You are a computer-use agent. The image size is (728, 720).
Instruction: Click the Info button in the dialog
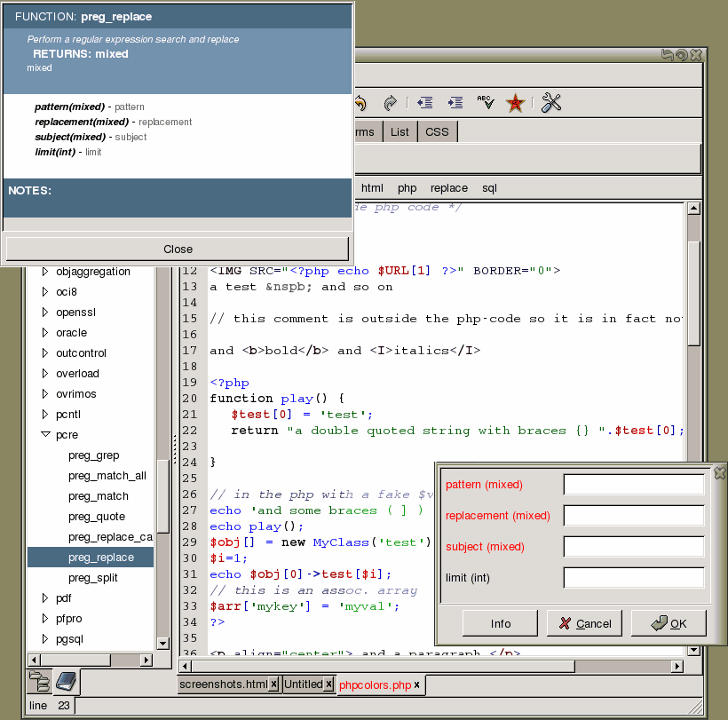coord(501,623)
